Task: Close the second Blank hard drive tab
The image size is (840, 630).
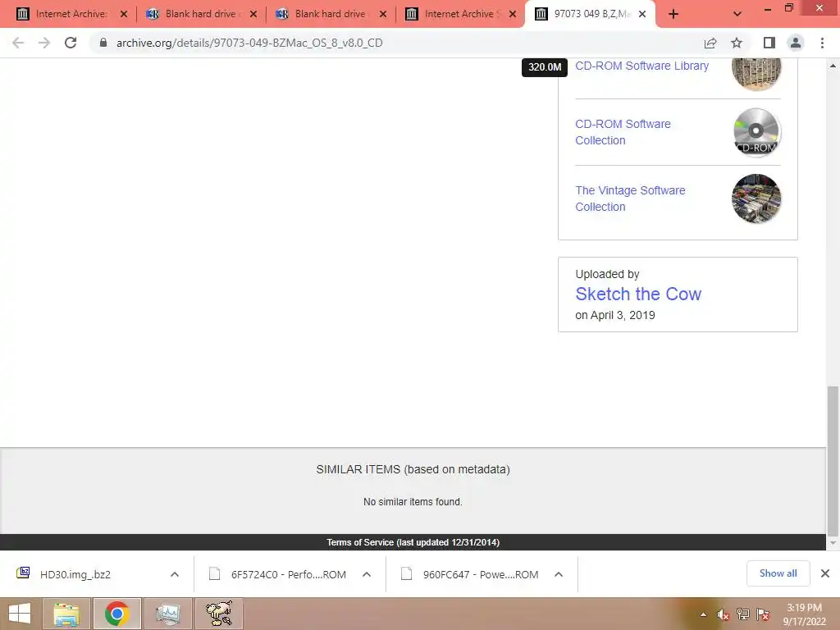Action: pos(383,15)
